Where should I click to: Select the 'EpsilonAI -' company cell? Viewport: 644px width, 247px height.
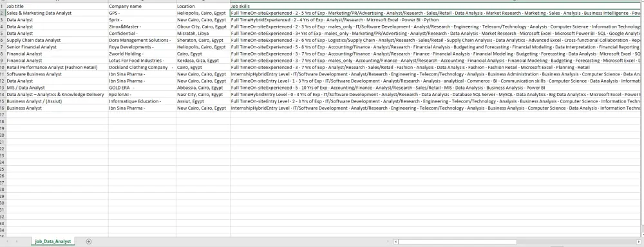click(x=142, y=95)
